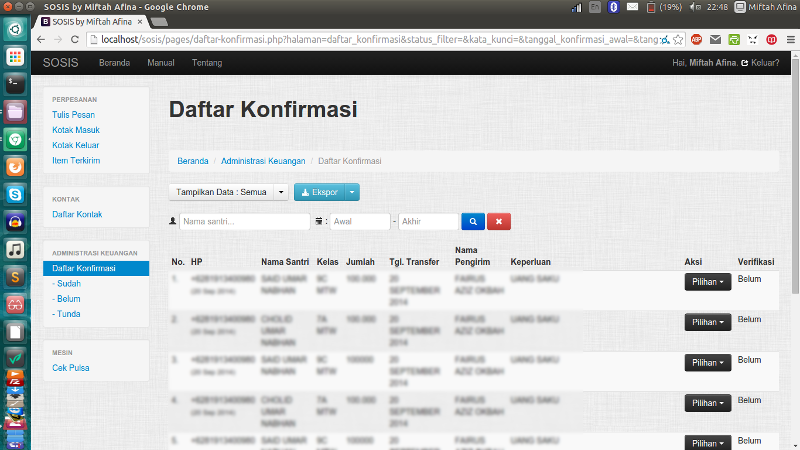This screenshot has height=450, width=800.
Task: Expand the Ekspor dropdown arrow
Action: [352, 192]
